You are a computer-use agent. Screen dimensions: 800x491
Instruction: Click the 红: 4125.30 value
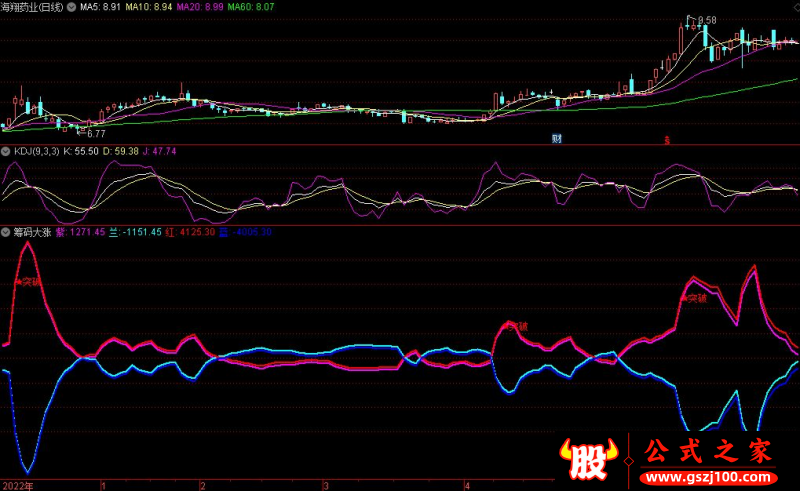[190, 232]
